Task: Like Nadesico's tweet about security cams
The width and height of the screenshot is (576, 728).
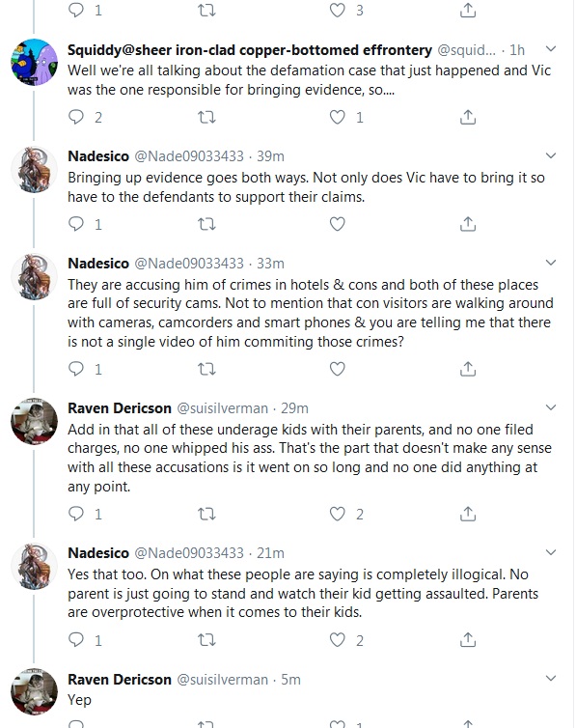Action: click(337, 369)
